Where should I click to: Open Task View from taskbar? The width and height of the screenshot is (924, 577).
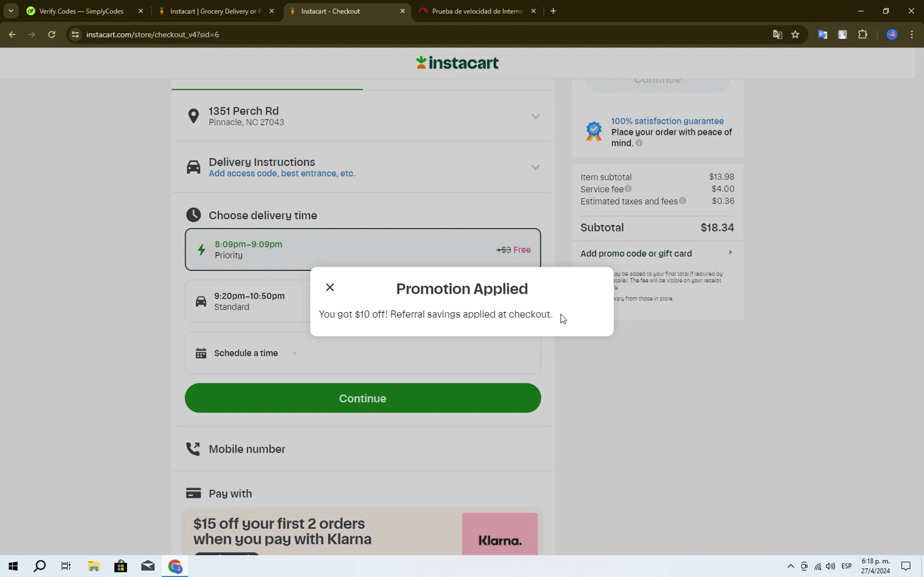(x=66, y=566)
